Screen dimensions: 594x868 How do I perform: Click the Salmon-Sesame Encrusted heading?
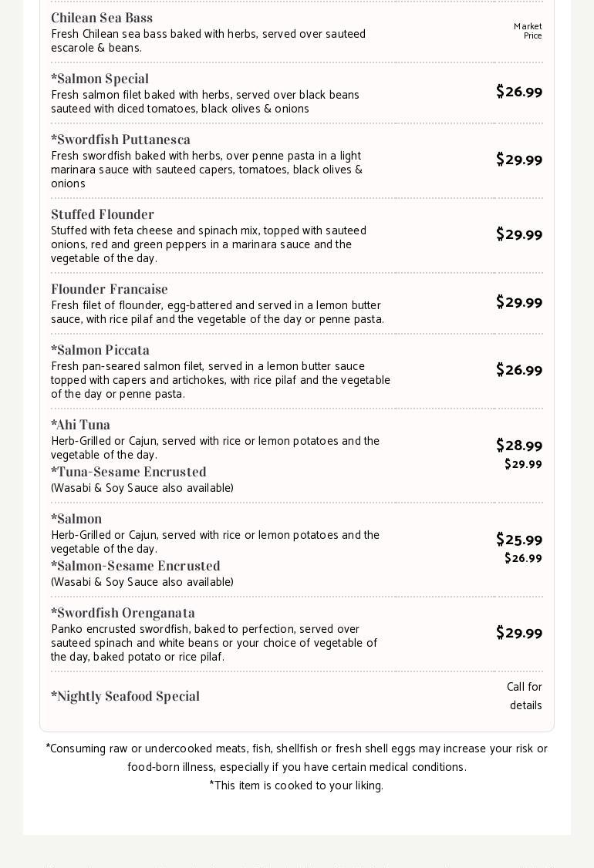136,566
